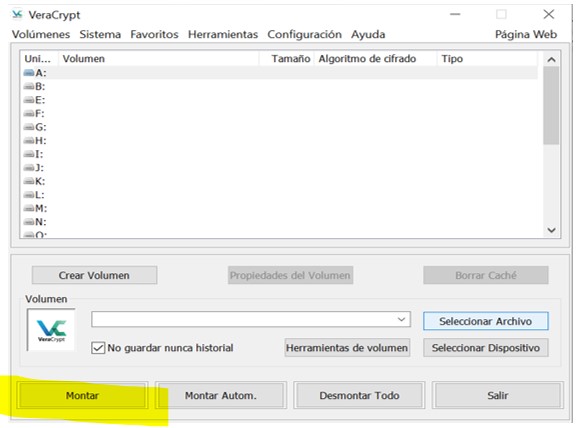The width and height of the screenshot is (581, 428).
Task: Click the Salir button
Action: tap(498, 395)
